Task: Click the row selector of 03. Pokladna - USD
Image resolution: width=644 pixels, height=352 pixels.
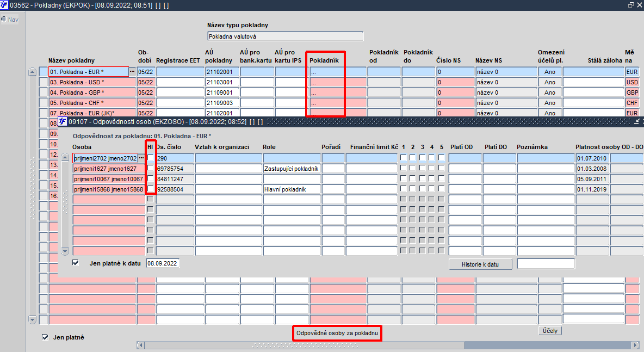Action: coord(44,82)
